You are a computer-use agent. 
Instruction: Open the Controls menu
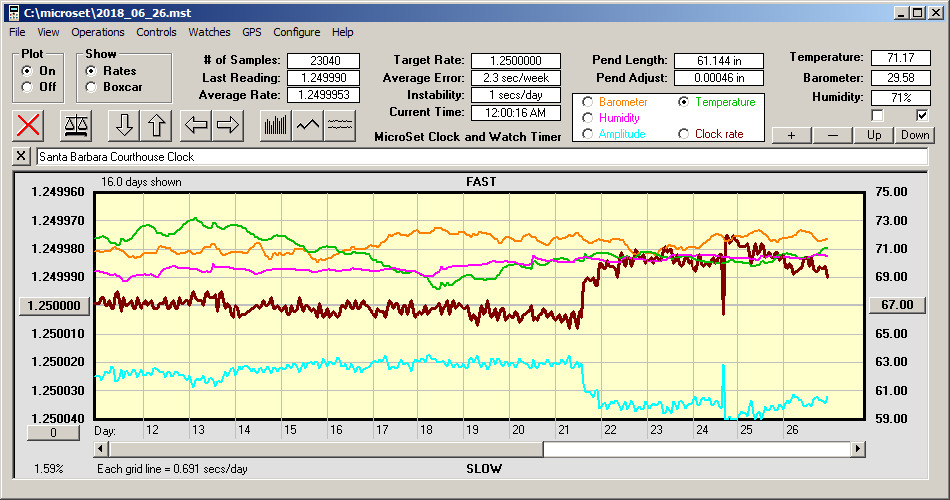coord(156,32)
